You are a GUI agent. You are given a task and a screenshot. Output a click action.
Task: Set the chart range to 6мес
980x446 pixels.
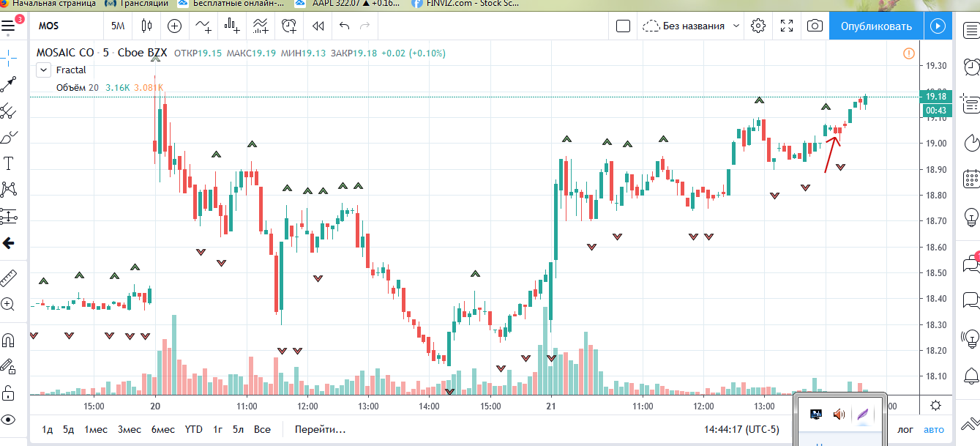pyautogui.click(x=163, y=430)
